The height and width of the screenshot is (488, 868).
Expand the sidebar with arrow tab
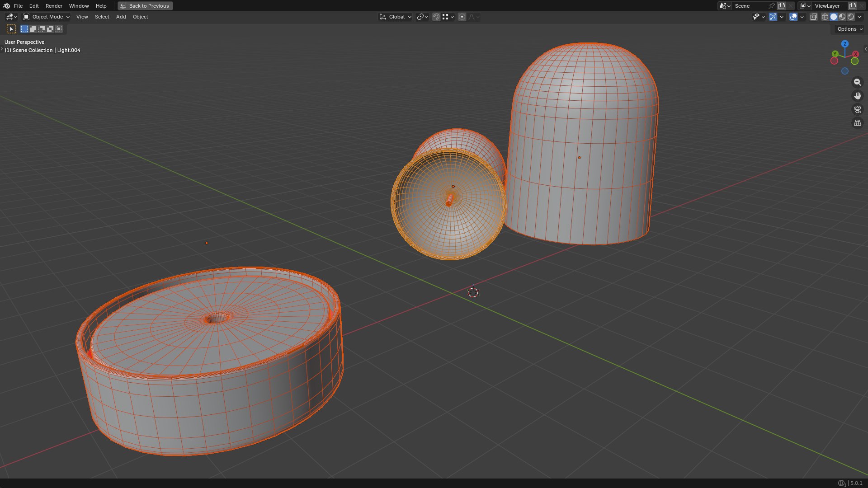[x=865, y=49]
